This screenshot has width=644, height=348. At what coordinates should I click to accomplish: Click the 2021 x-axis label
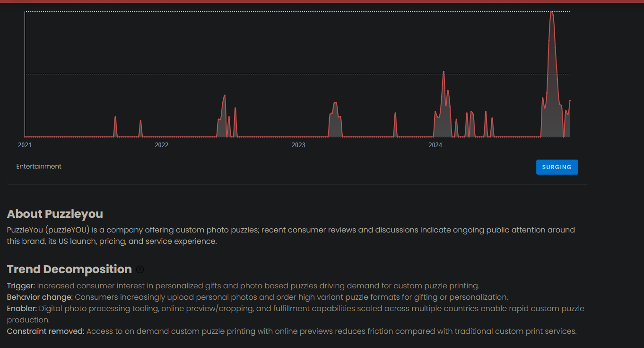point(25,145)
